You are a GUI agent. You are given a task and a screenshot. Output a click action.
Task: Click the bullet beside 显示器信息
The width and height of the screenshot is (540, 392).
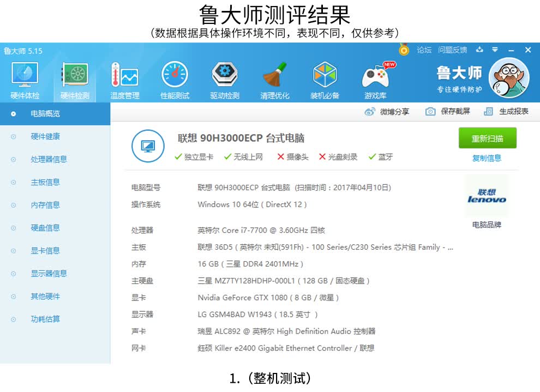click(13, 274)
